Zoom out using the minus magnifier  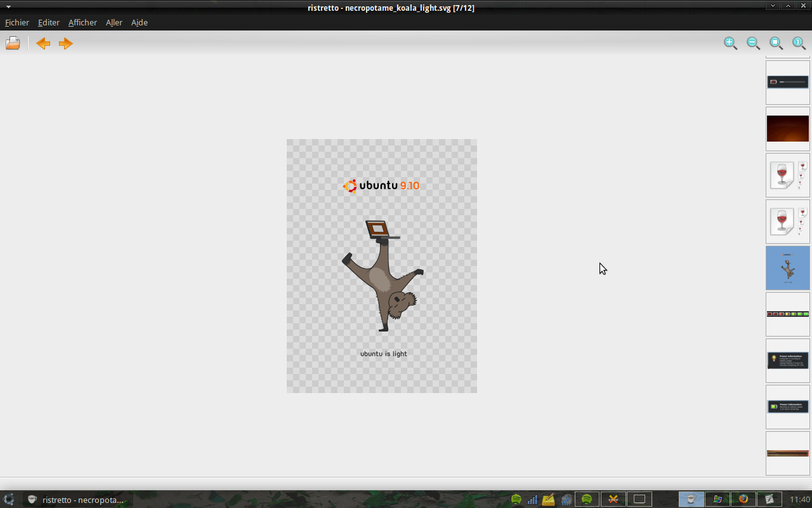tap(753, 43)
